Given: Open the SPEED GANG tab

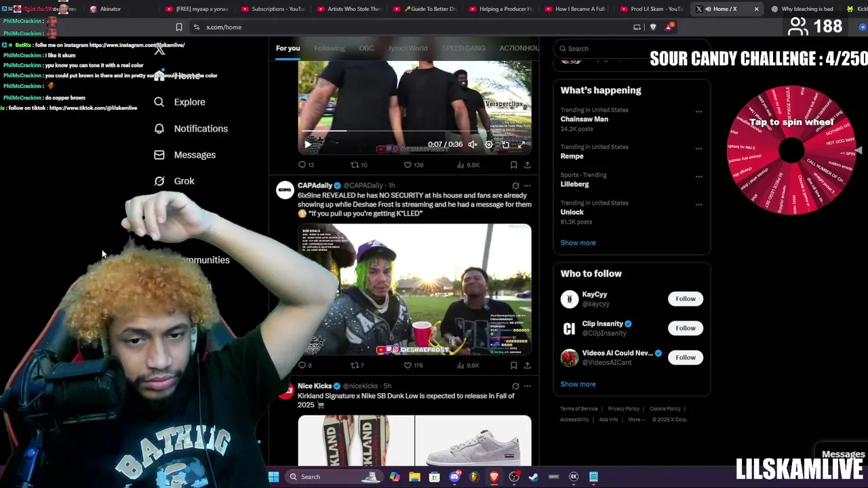Looking at the screenshot, I should 463,48.
